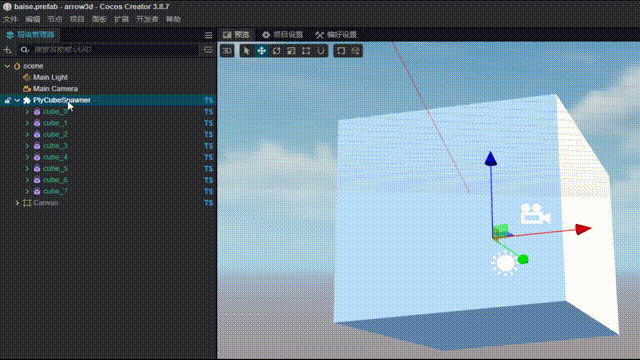Click the green axis gizmo handle
Image resolution: width=640 pixels, height=360 pixels.
coord(523,259)
